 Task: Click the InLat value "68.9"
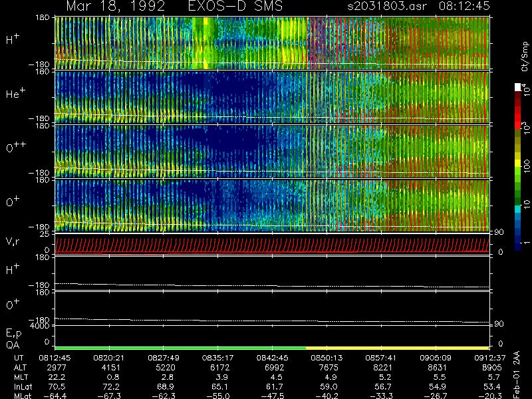pyautogui.click(x=166, y=387)
